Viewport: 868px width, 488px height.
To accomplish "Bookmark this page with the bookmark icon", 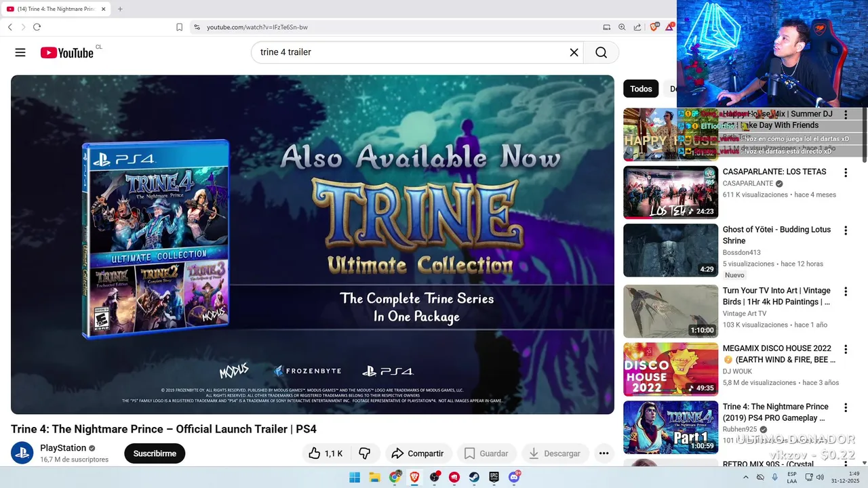I will [179, 27].
